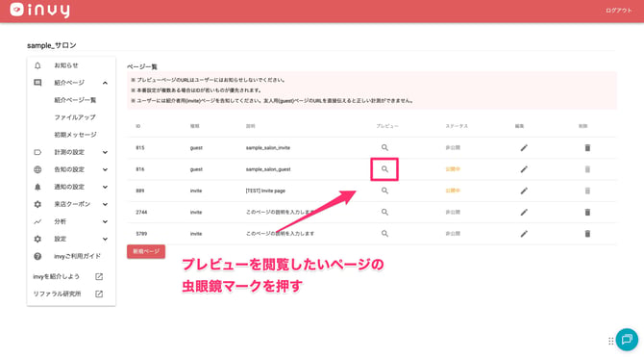This screenshot has width=644, height=357.
Task: Open ファイルアップ submenu item
Action: coord(75,117)
